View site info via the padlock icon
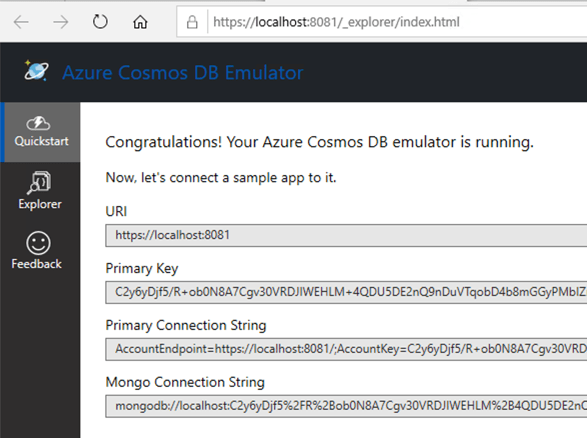 tap(192, 22)
